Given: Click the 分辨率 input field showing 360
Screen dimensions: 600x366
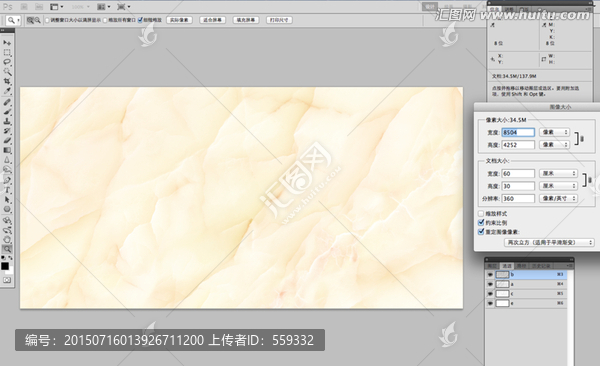Looking at the screenshot, I should [x=518, y=198].
